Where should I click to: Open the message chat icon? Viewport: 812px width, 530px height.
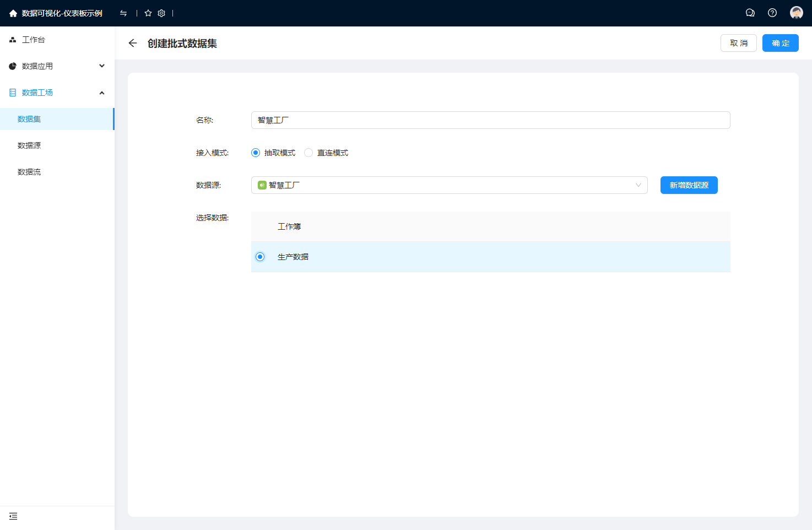tap(750, 13)
